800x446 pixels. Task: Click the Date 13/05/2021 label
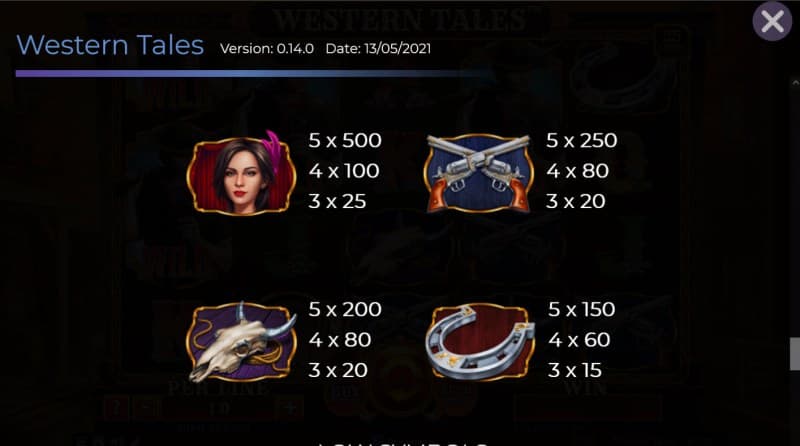coord(378,48)
